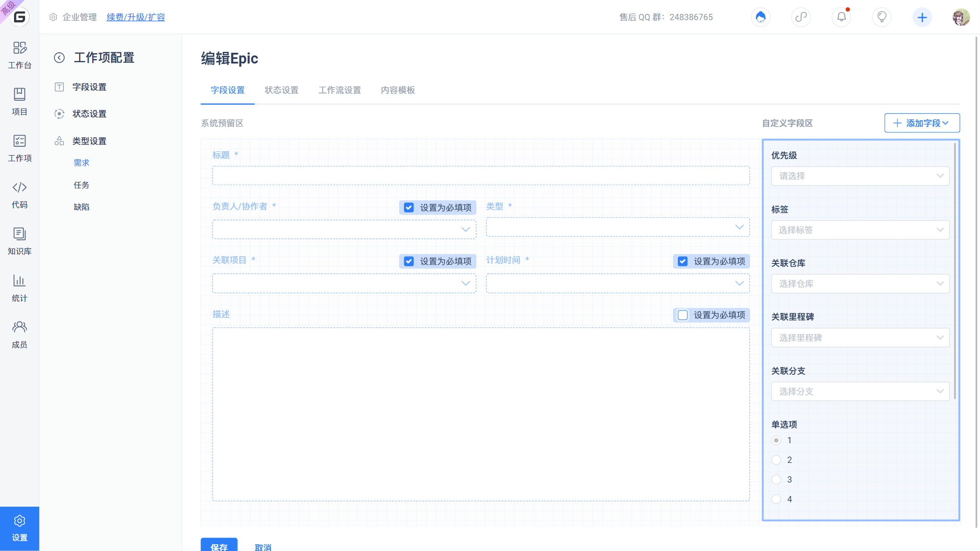Viewport: 980px width, 551px height.
Task: Open the user avatar menu
Action: [x=961, y=17]
